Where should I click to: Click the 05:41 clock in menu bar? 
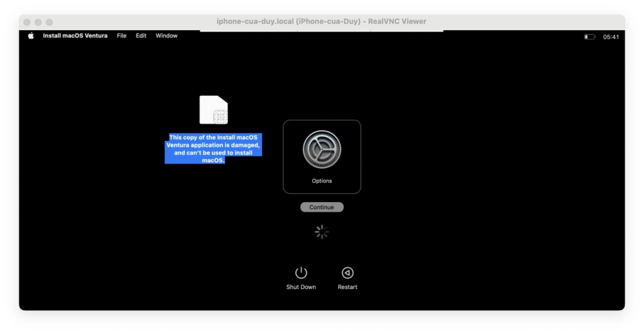[x=611, y=37]
